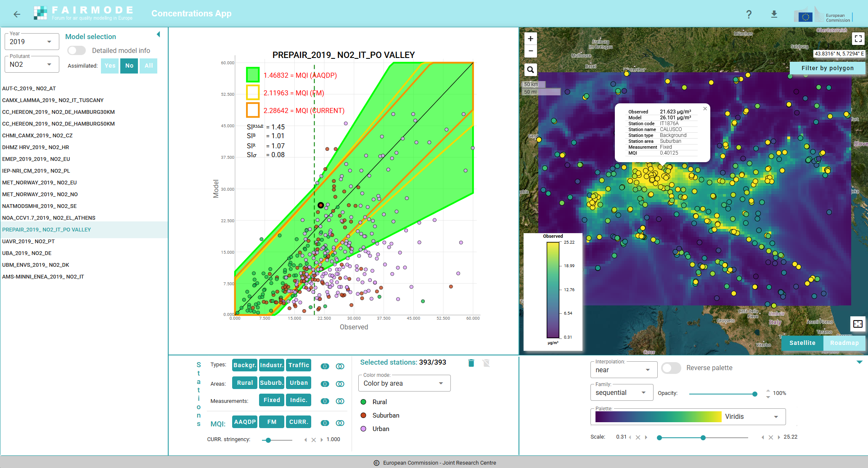Click union icon for station Types
Viewport: 868px width, 468px height.
click(x=340, y=366)
